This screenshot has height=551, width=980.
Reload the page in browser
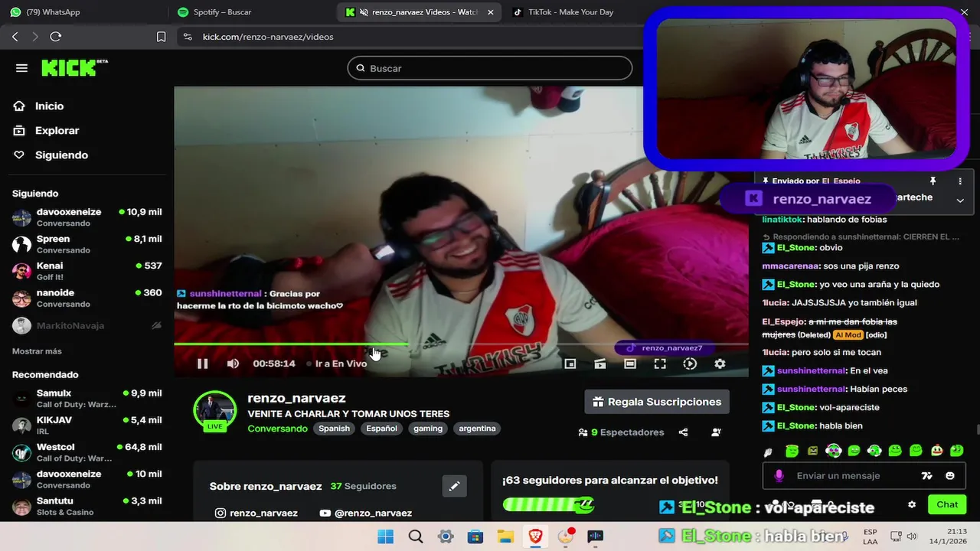click(55, 37)
